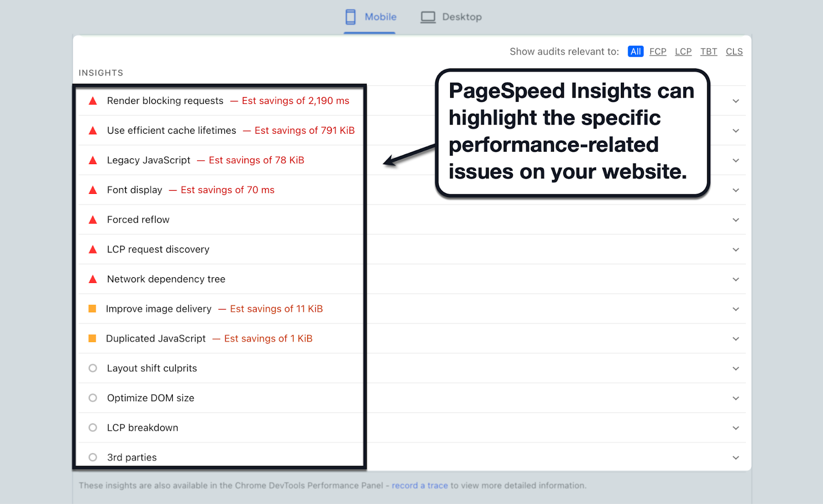
Task: Expand the Network dependency tree chevron
Action: (736, 279)
